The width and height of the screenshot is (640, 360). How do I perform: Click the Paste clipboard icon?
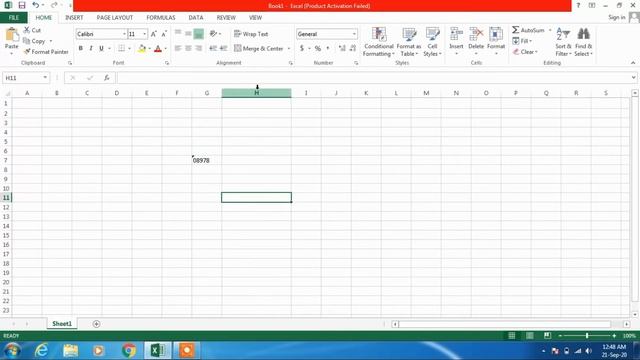(11, 35)
